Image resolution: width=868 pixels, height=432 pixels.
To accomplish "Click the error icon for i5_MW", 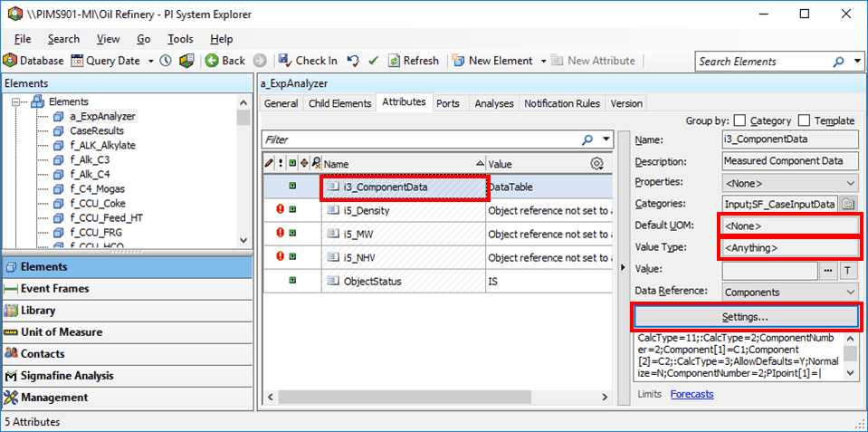I will (x=280, y=233).
